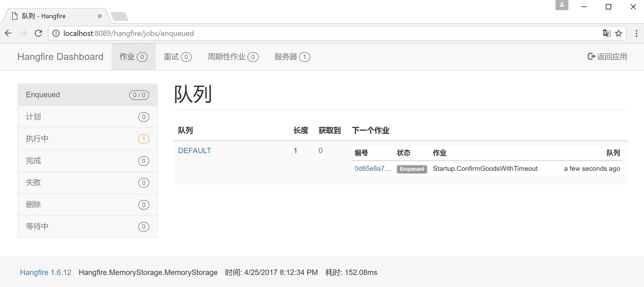
Task: Open the 服务器 navigation tab
Action: pos(292,57)
